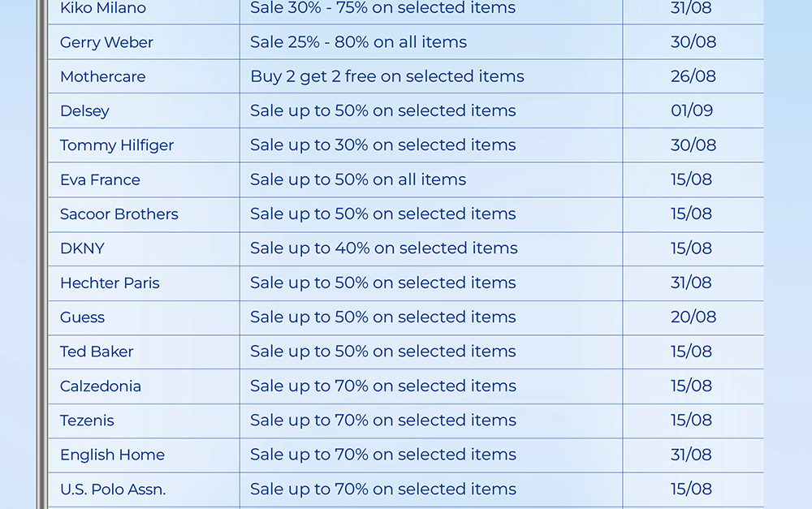Click the DKNY brand name
The width and height of the screenshot is (812, 509).
coord(82,248)
